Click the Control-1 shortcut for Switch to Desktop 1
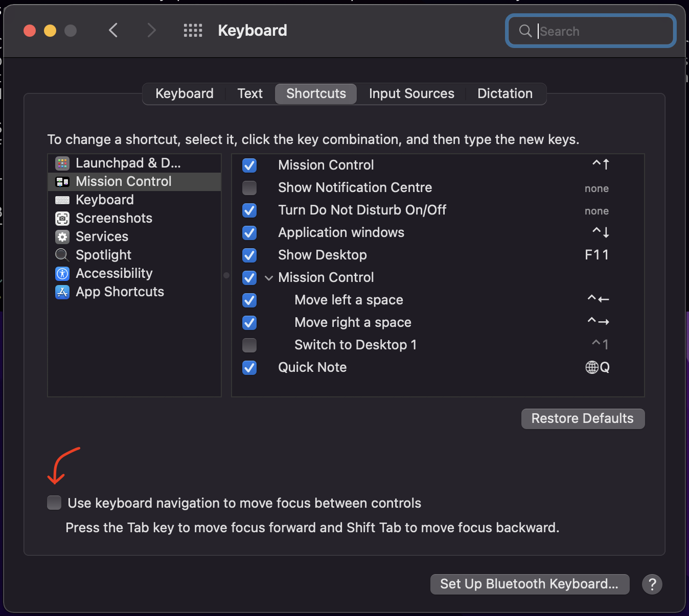Image resolution: width=689 pixels, height=616 pixels. coord(600,345)
